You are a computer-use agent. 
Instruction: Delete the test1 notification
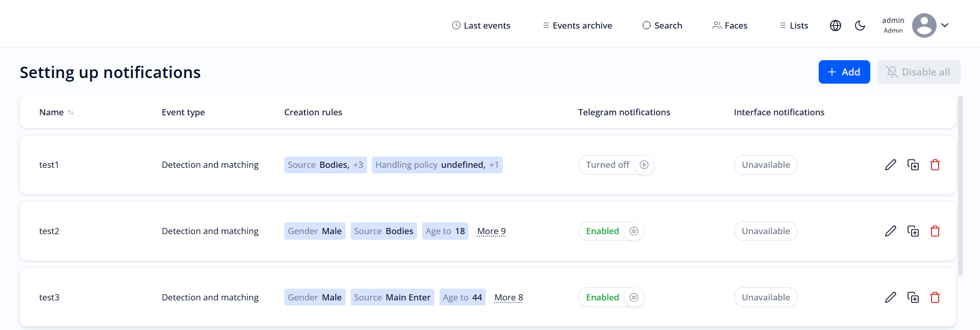pos(936,165)
